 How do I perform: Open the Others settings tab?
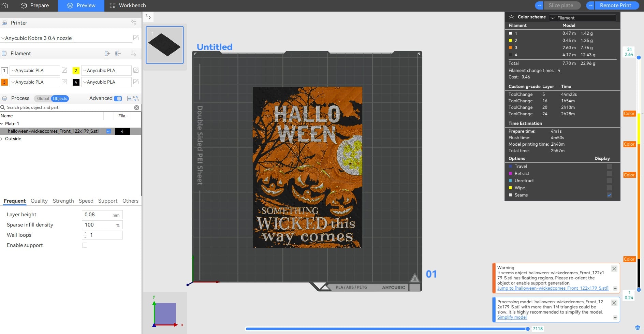click(130, 201)
